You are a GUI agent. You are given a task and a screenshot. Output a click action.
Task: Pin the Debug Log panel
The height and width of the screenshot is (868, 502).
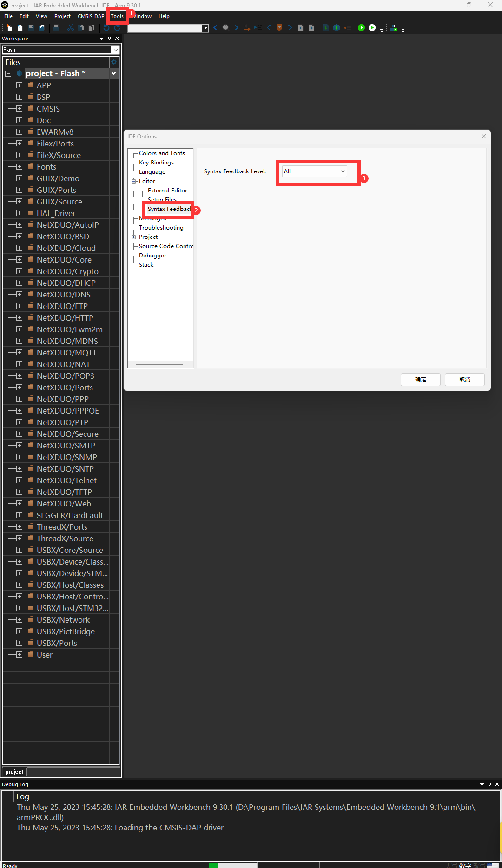[489, 784]
